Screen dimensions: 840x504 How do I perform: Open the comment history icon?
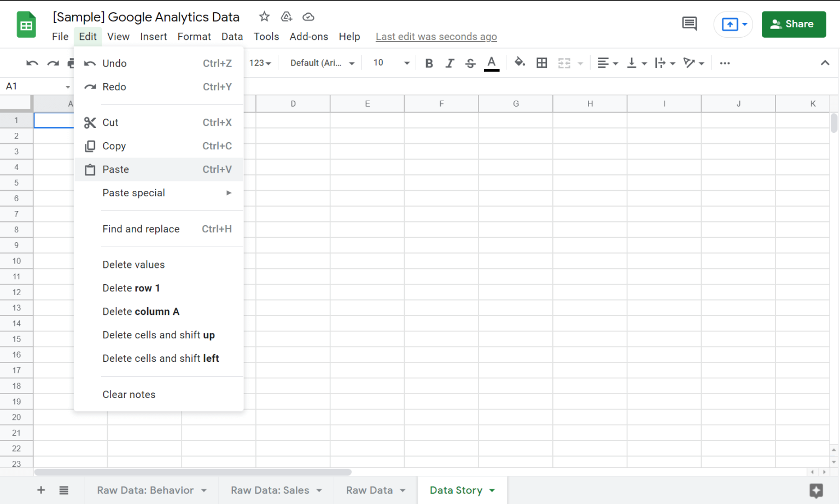[689, 24]
